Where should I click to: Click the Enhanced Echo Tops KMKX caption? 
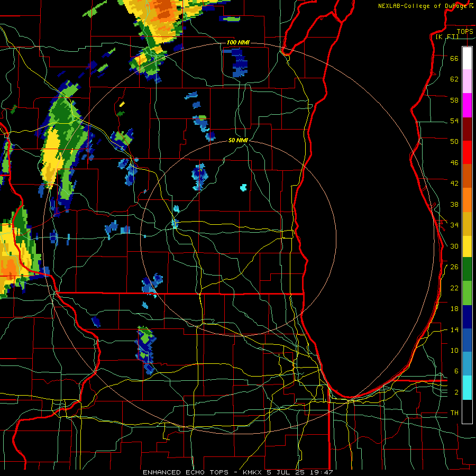[x=237, y=472]
